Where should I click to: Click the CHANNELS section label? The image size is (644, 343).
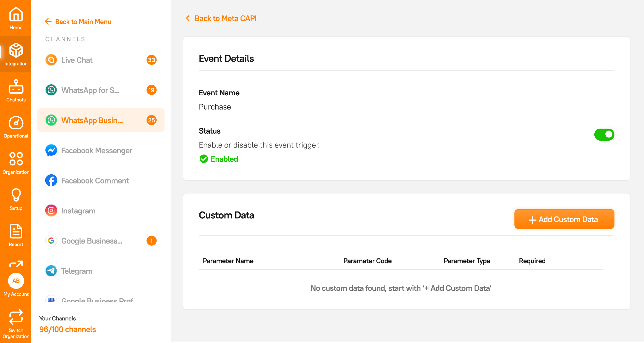(x=65, y=39)
